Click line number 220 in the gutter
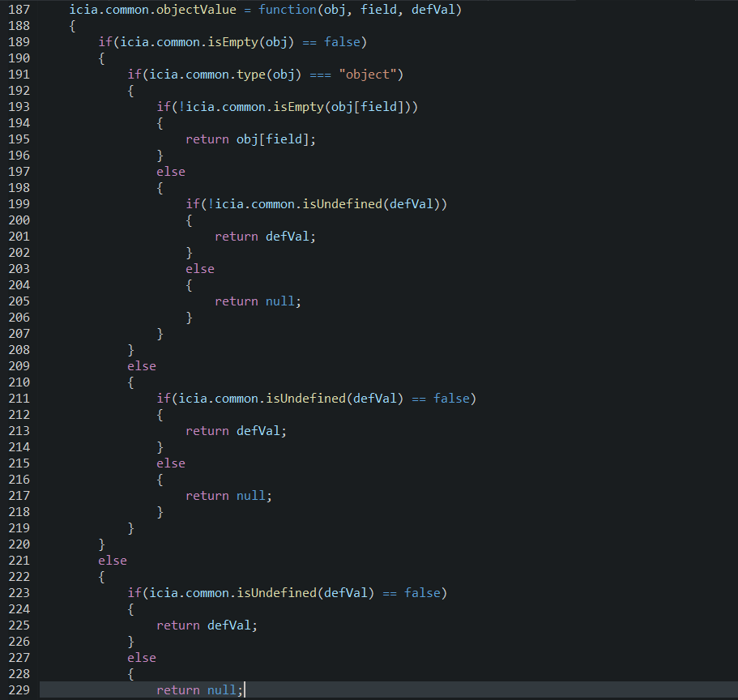 coord(19,544)
